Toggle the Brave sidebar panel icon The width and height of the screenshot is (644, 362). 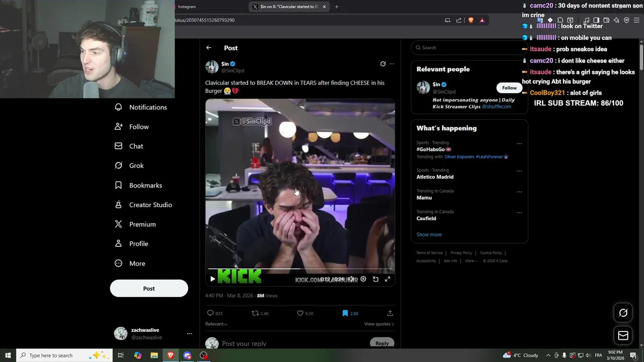[x=596, y=20]
